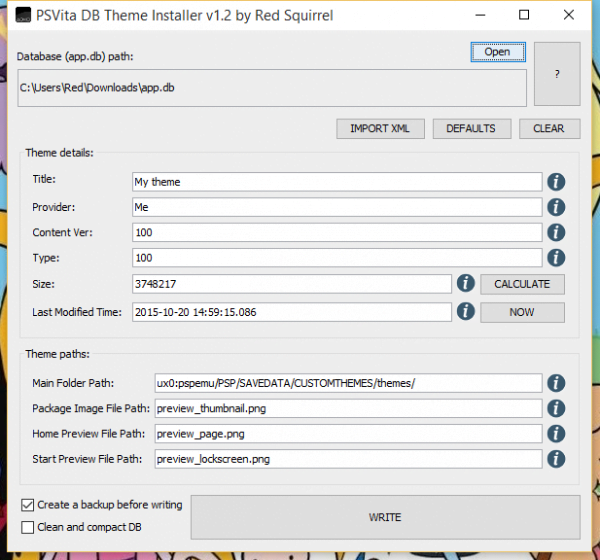Click info icon for Main Folder Path
The width and height of the screenshot is (600, 560).
click(x=556, y=383)
